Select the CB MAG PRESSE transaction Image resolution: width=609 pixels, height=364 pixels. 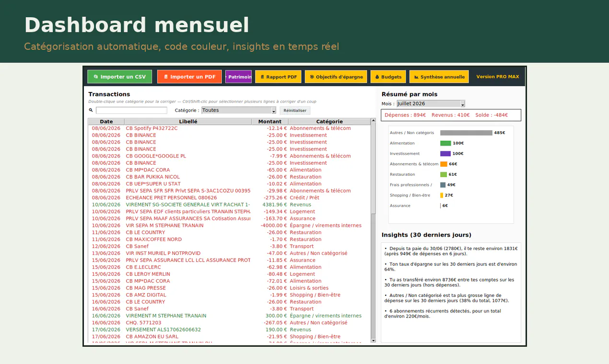point(229,288)
